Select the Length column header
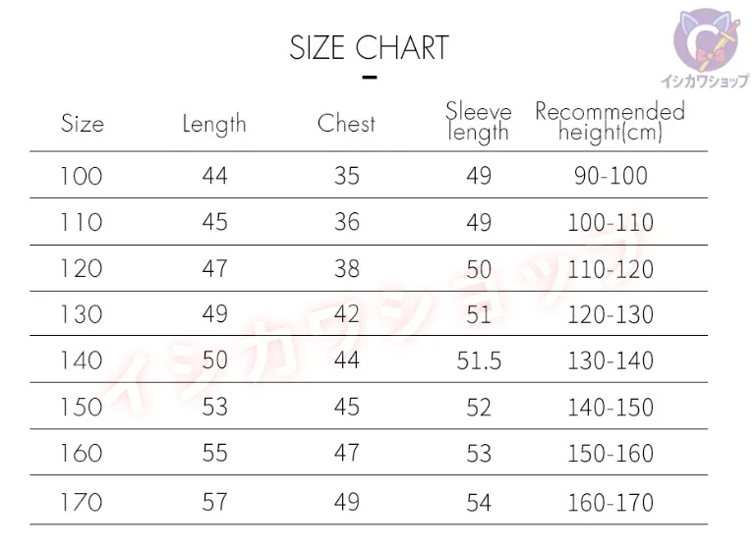 (214, 124)
